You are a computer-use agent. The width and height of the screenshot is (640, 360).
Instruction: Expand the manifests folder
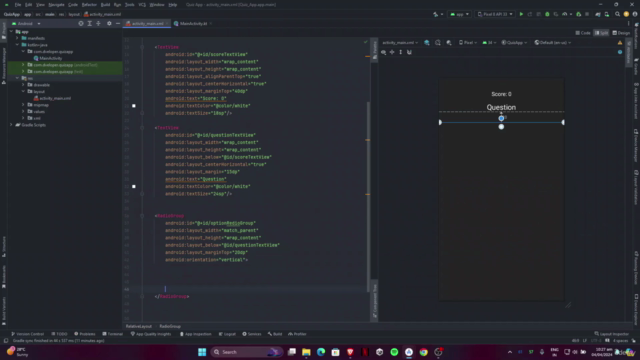(18, 38)
